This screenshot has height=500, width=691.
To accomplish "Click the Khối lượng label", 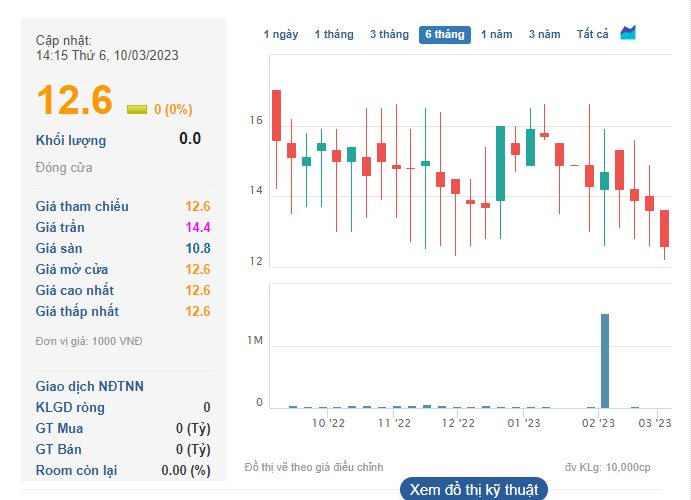I will (71, 141).
